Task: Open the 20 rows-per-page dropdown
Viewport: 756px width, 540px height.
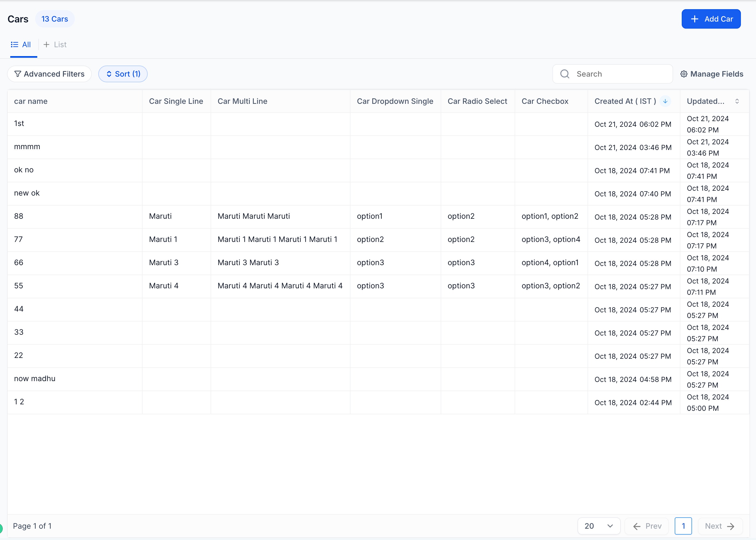Action: (599, 526)
